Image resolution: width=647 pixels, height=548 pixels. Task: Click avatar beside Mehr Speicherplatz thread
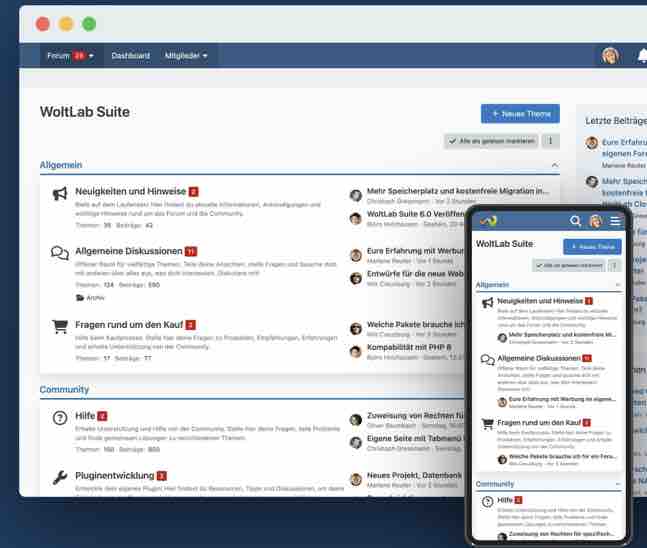(x=356, y=195)
